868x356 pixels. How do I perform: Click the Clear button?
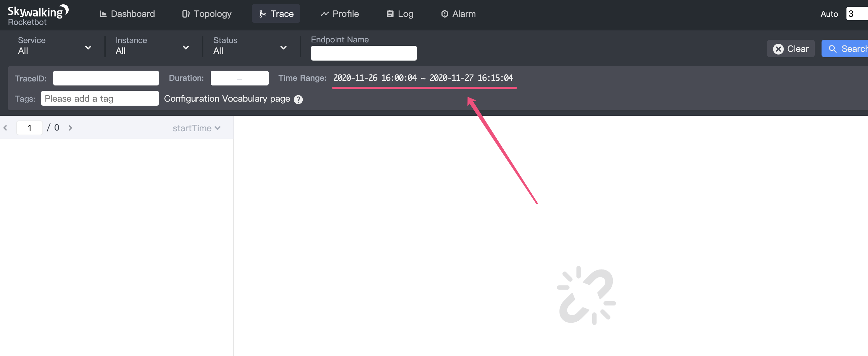(x=791, y=49)
